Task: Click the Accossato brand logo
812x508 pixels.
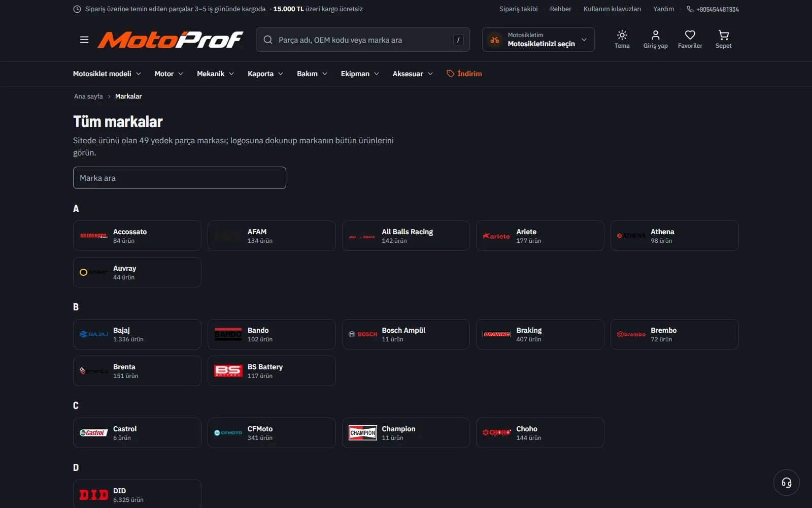Action: point(94,236)
